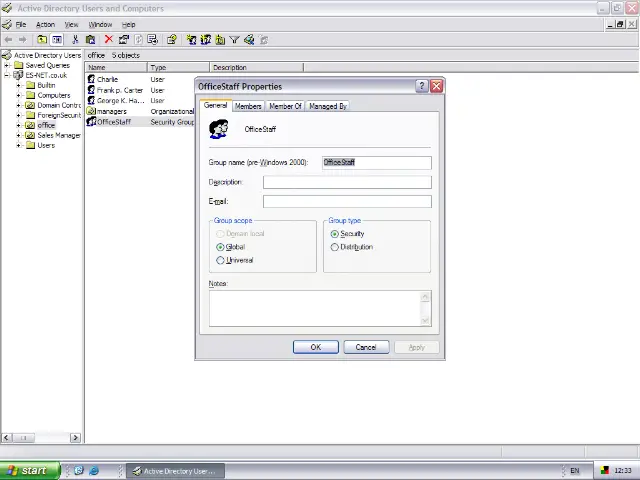Select the Frank p. Carter user icon

91,90
